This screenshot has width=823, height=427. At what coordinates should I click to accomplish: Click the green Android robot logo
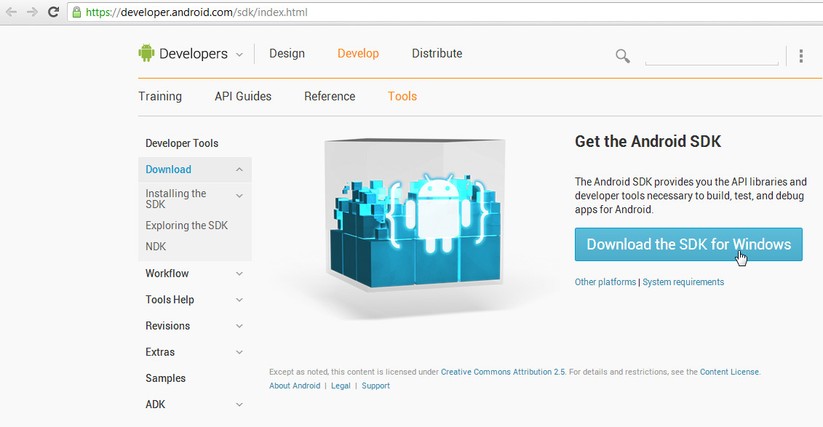146,53
